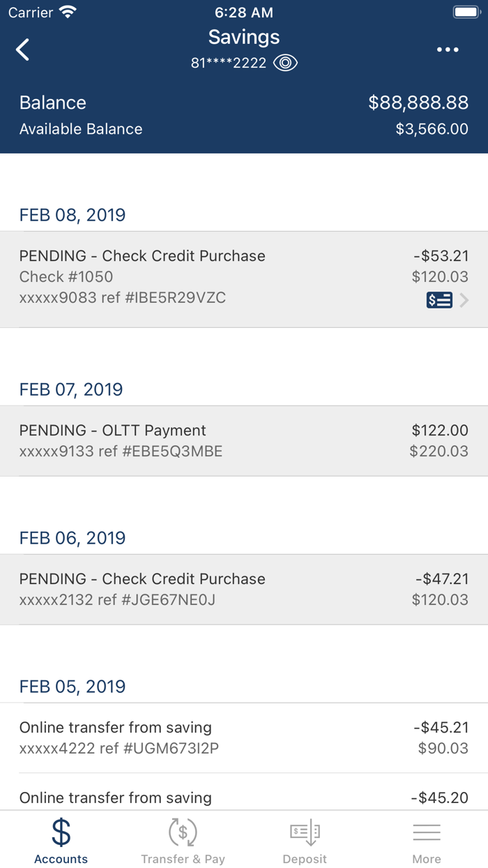This screenshot has width=488, height=868.
Task: Tap the More hamburger icon
Action: click(427, 831)
